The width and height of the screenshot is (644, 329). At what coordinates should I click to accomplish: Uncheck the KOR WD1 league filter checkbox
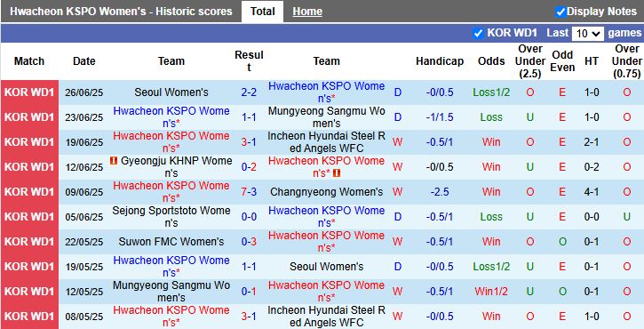(x=478, y=33)
